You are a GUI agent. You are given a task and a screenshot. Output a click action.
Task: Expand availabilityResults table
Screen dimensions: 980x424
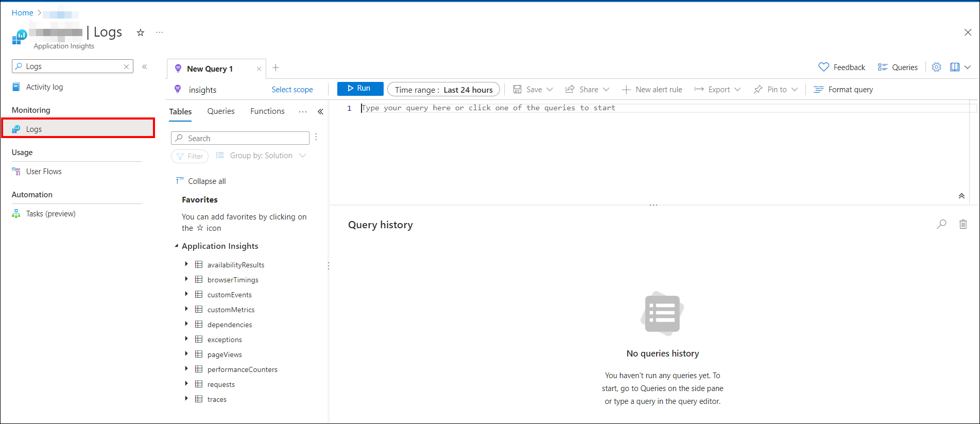pos(186,264)
